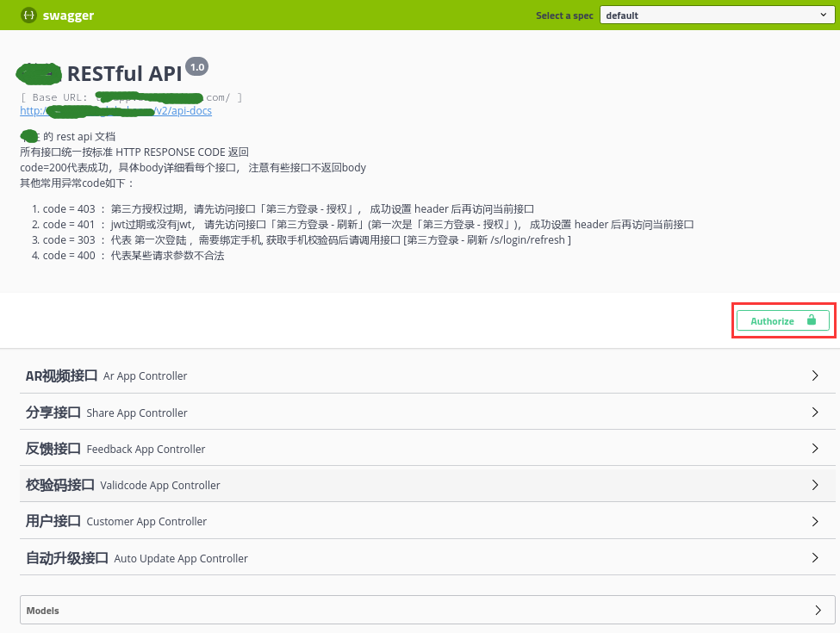The height and width of the screenshot is (633, 840).
Task: Expand the 用户接口 Customer App Controller section
Action: pyautogui.click(x=116, y=521)
